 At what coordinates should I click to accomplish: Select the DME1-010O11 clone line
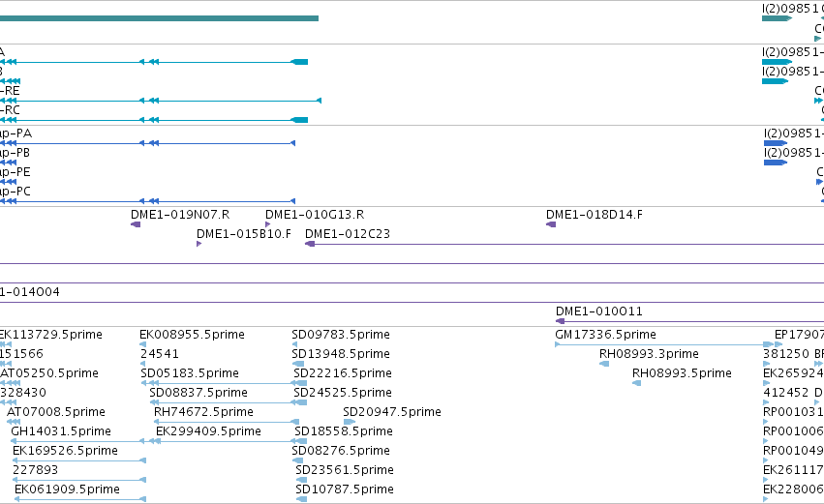point(690,321)
